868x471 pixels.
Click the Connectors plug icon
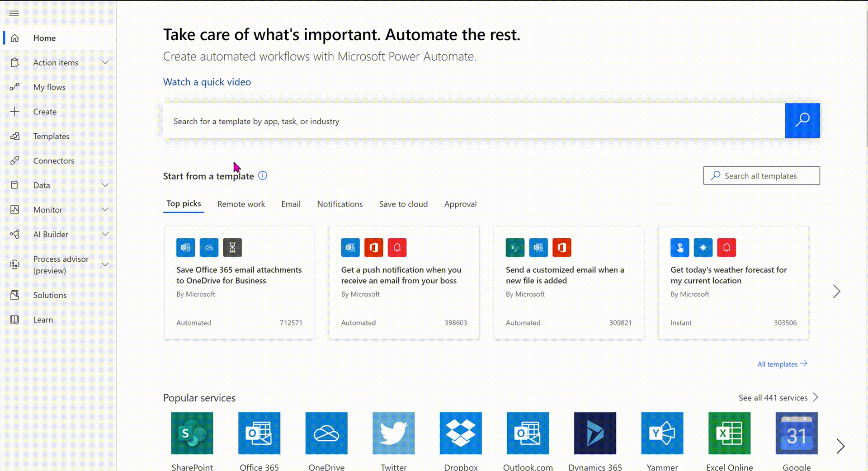14,160
